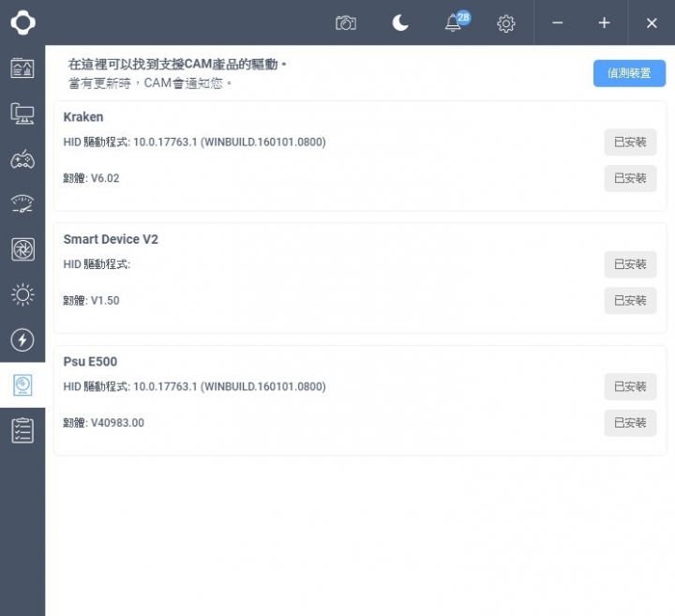Select the Smart Device V2 heading

point(111,239)
